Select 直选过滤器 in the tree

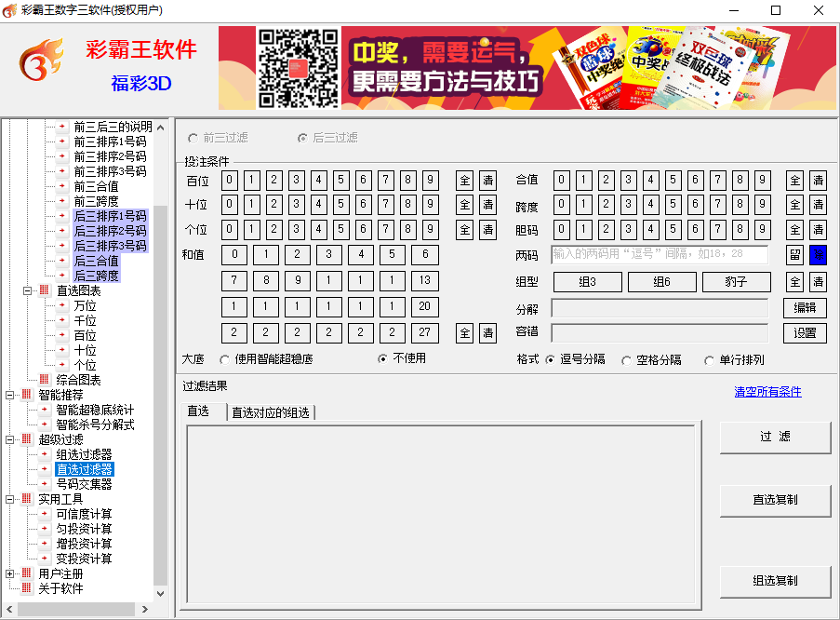[84, 469]
